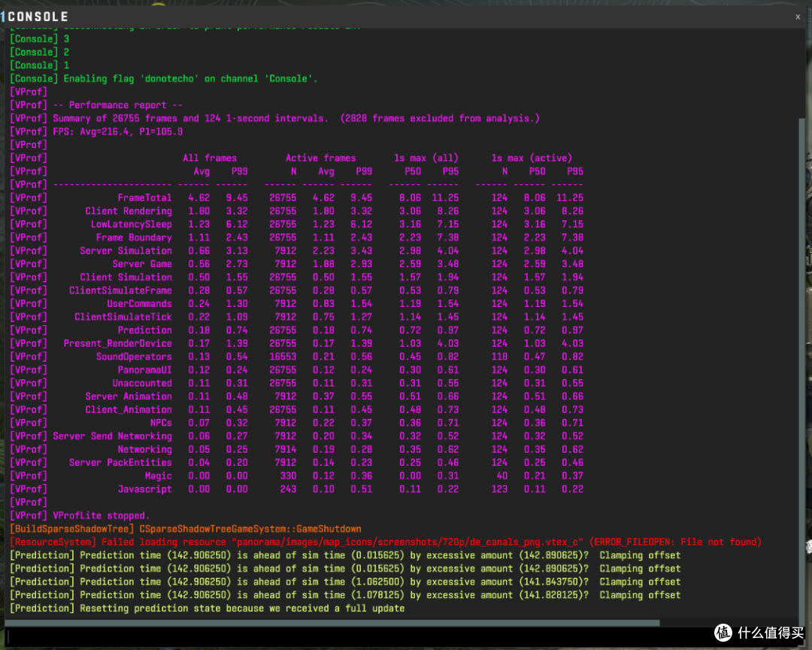Click the Present_RenderDevice row label
Screen dimensions: 812x650
coord(117,344)
